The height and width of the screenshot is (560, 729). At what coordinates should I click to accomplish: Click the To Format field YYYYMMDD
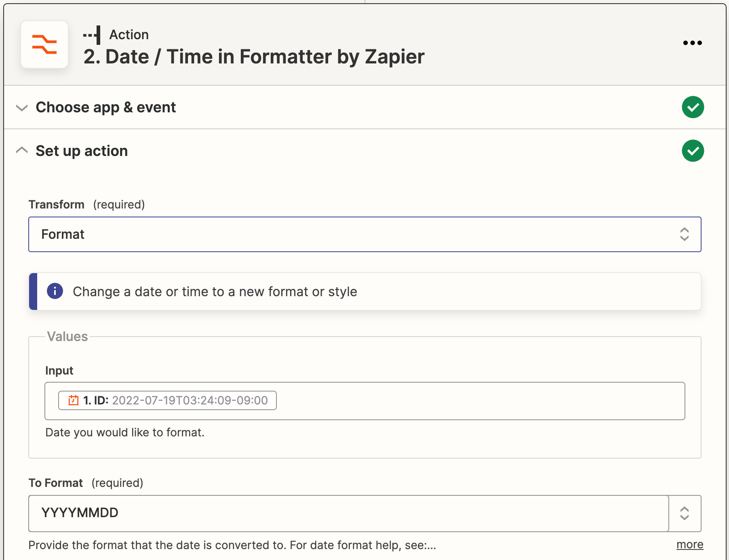348,513
